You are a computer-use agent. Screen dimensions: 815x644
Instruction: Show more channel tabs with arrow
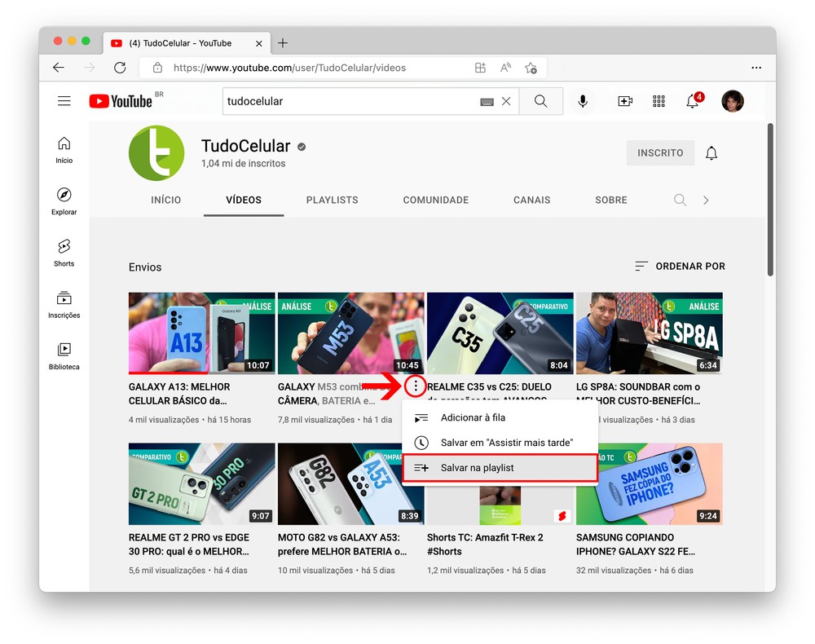tap(706, 200)
